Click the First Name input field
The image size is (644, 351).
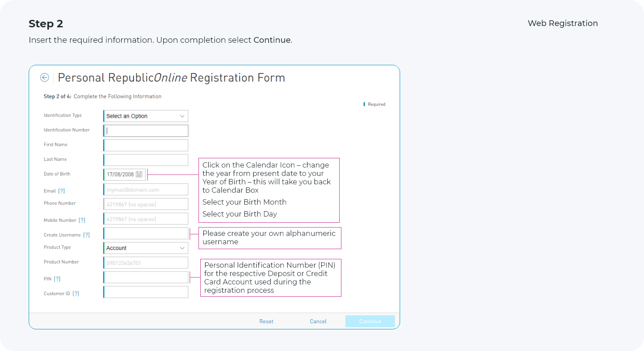[146, 145]
